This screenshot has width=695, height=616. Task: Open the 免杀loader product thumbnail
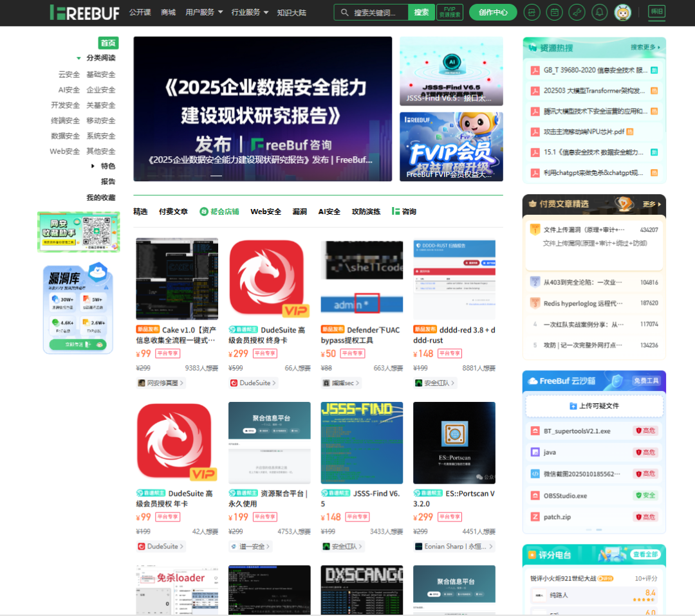pyautogui.click(x=177, y=590)
